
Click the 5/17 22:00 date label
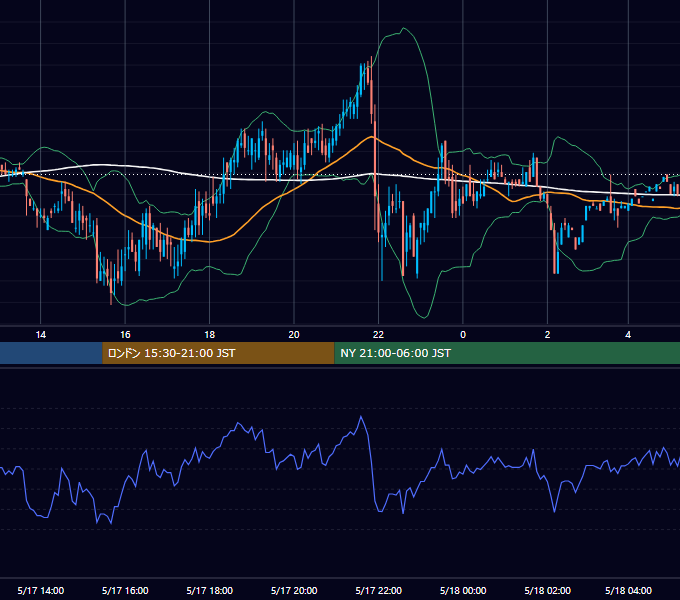tap(379, 590)
